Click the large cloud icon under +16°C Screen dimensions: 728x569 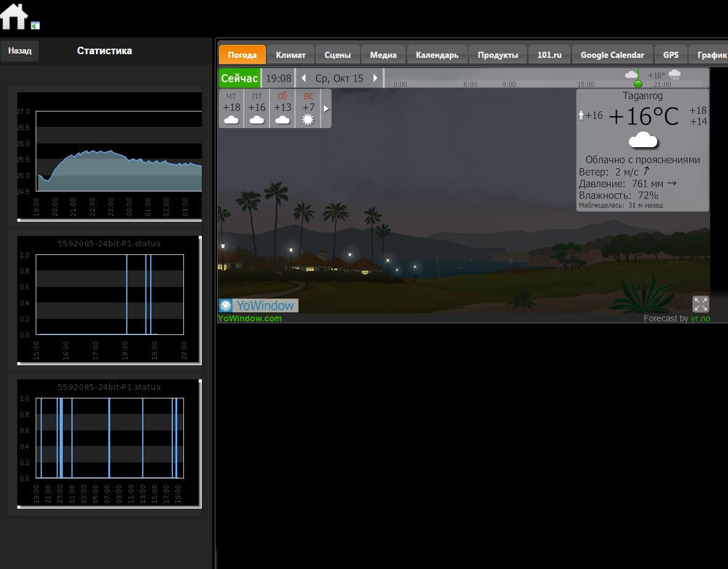pyautogui.click(x=643, y=140)
